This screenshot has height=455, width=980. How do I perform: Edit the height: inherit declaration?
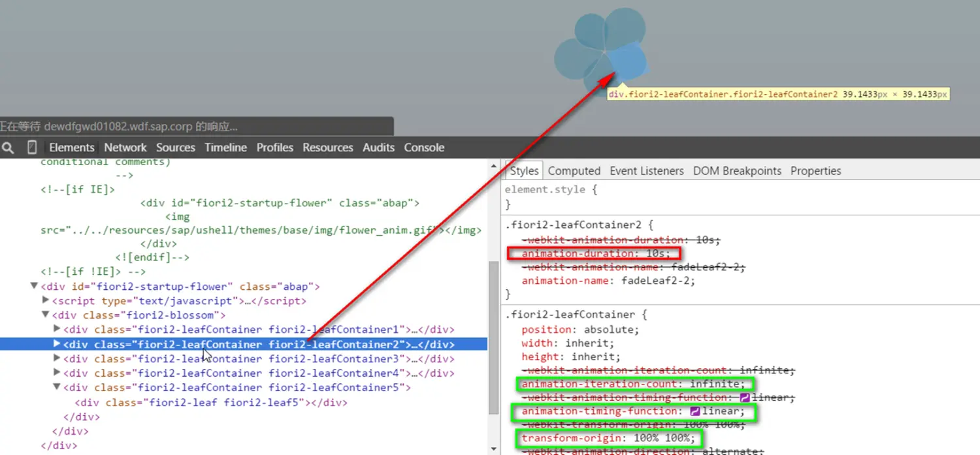(570, 357)
